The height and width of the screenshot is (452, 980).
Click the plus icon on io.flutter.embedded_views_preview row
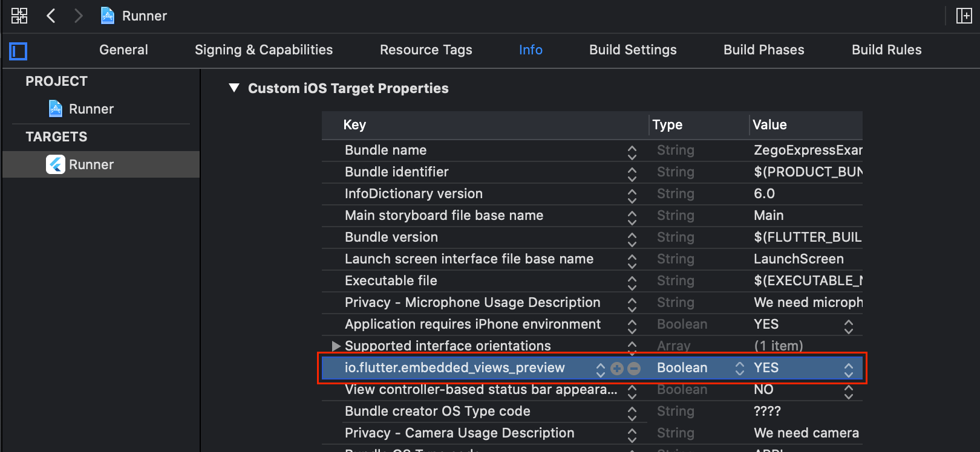click(617, 369)
